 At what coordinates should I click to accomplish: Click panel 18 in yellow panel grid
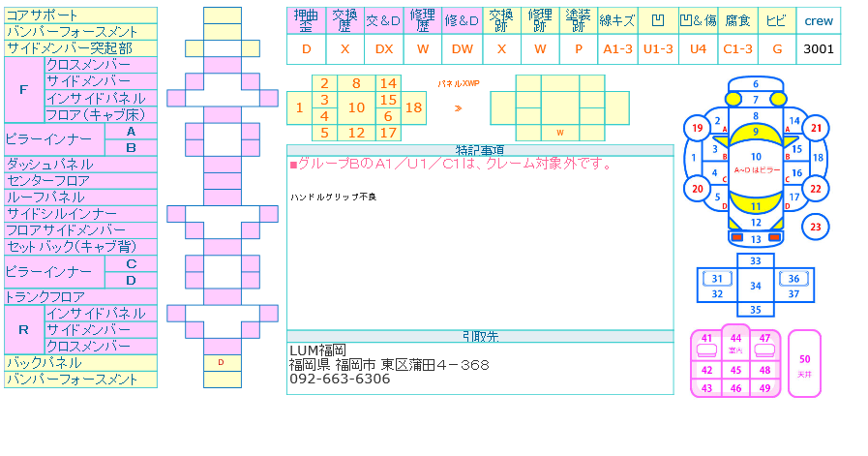413,107
